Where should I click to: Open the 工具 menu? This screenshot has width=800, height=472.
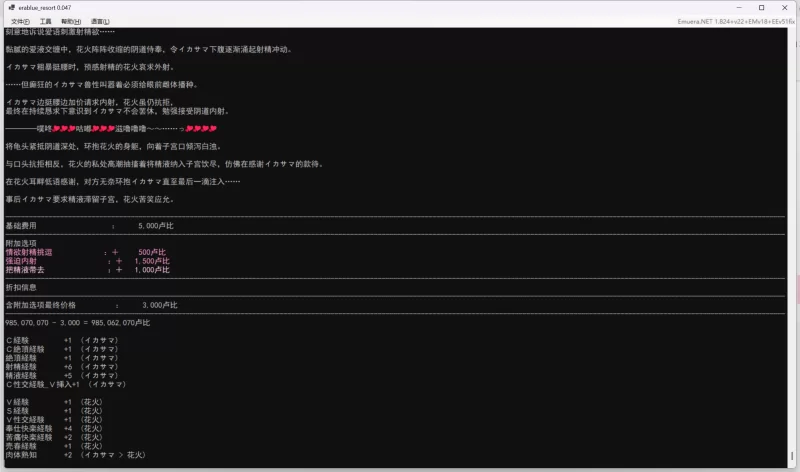(x=45, y=21)
